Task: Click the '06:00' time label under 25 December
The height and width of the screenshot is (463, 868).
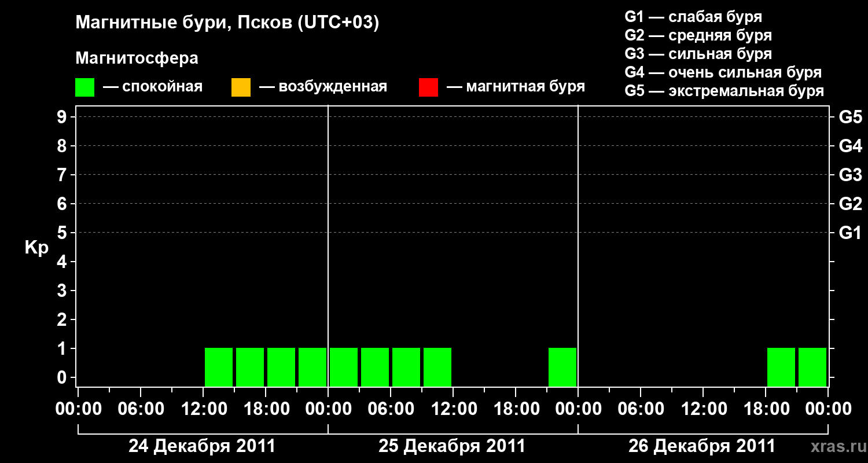Action: click(x=391, y=409)
